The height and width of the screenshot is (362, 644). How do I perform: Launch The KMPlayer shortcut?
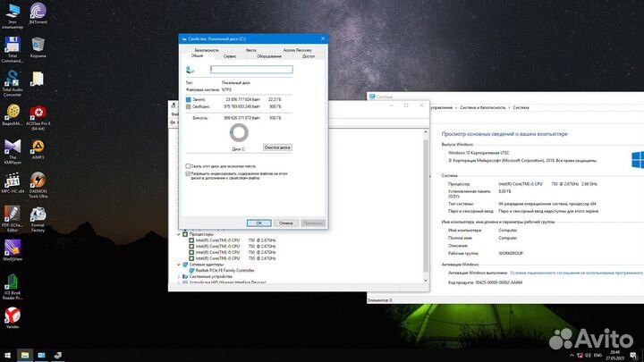point(13,151)
